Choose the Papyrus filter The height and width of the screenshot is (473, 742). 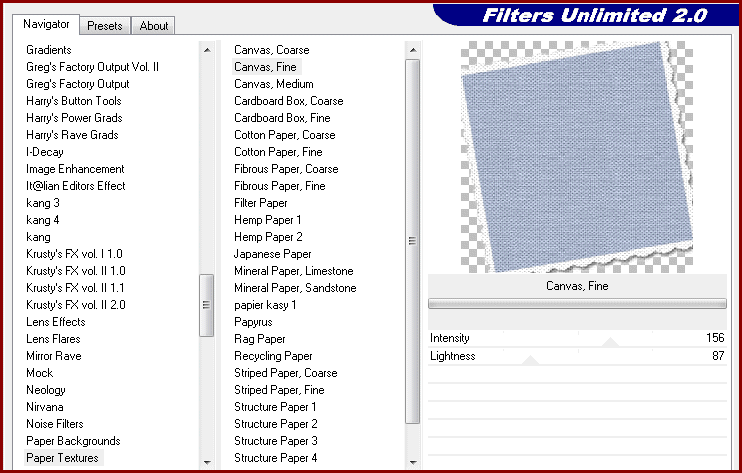coord(253,323)
